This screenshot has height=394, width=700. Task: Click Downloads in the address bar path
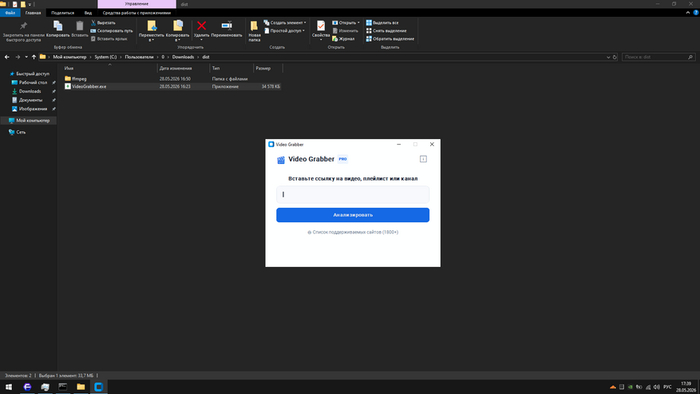tap(183, 57)
